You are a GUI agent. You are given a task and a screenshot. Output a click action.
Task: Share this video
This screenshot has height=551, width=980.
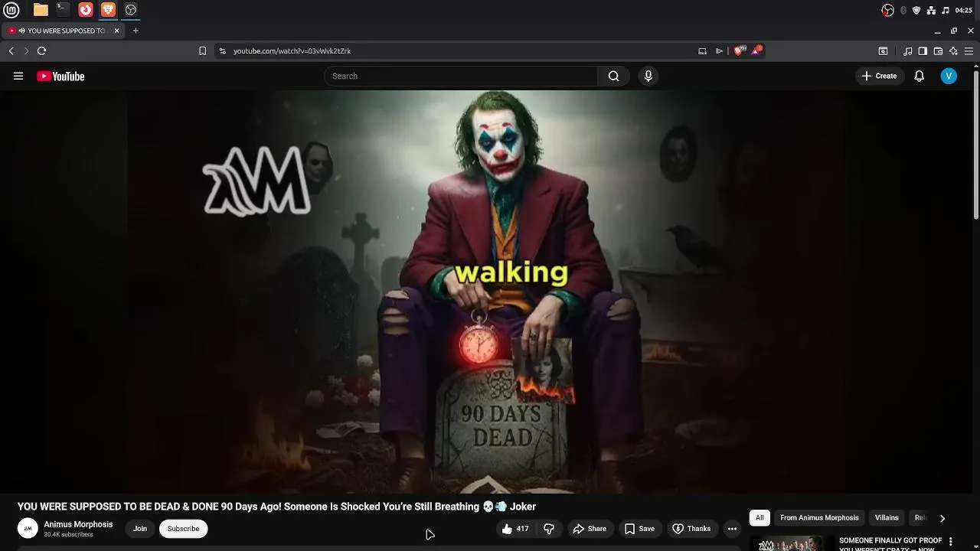click(590, 529)
